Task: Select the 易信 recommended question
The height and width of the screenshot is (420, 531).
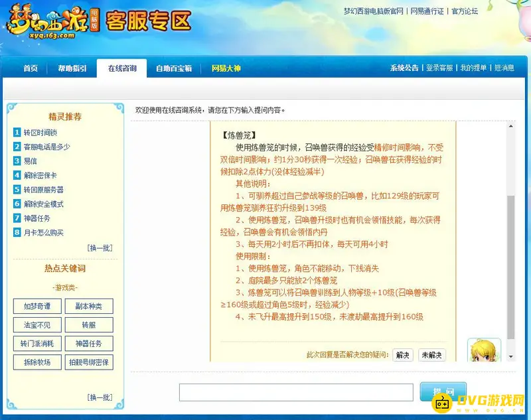Action: (x=30, y=161)
